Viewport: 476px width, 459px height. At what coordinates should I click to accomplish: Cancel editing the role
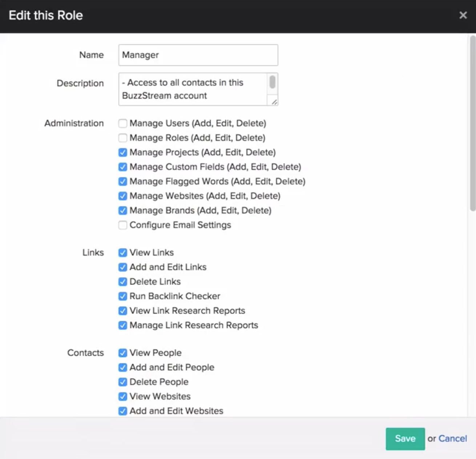tap(453, 439)
